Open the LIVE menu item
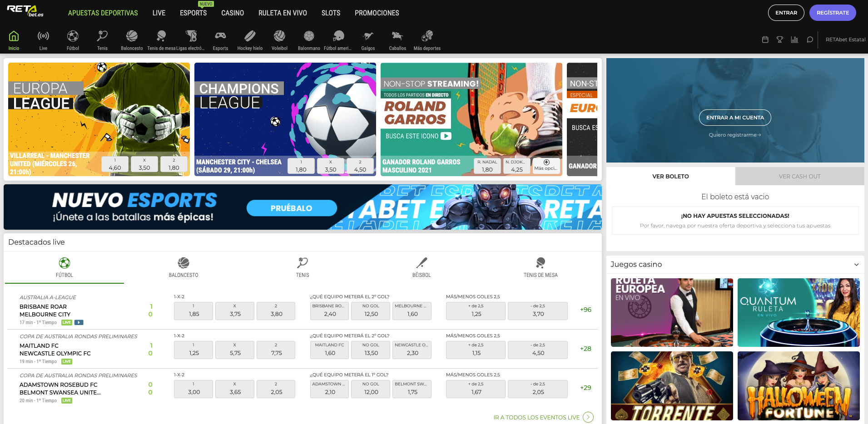Image resolution: width=868 pixels, height=424 pixels. tap(159, 13)
